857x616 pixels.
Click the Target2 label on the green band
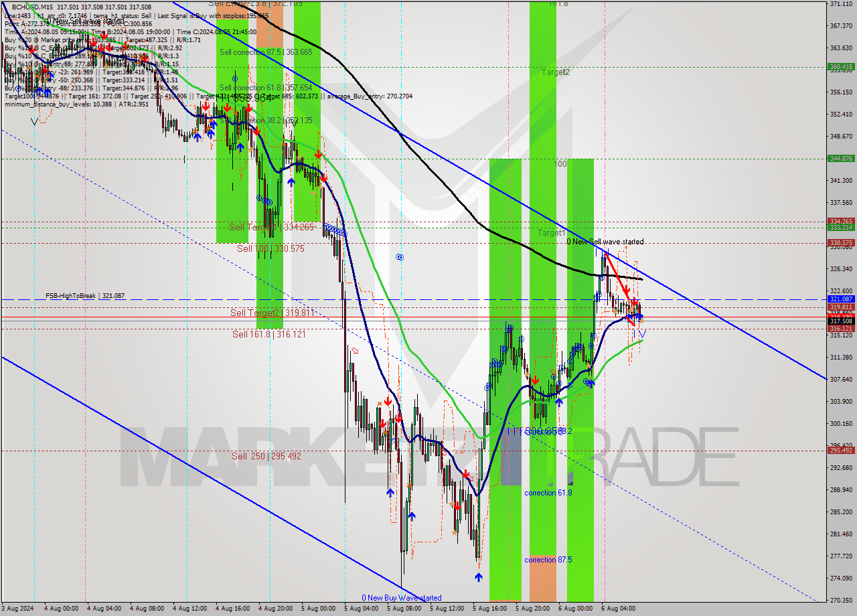pyautogui.click(x=556, y=72)
